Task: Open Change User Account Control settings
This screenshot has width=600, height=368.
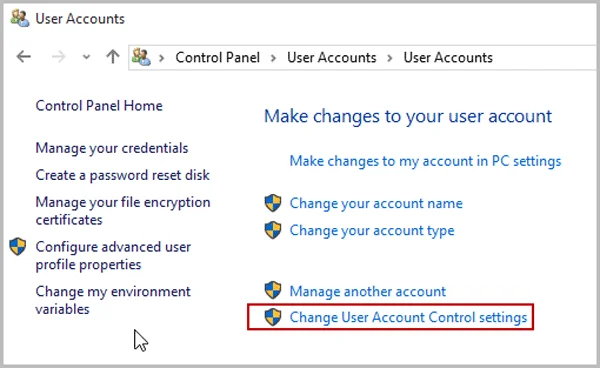Action: [408, 318]
